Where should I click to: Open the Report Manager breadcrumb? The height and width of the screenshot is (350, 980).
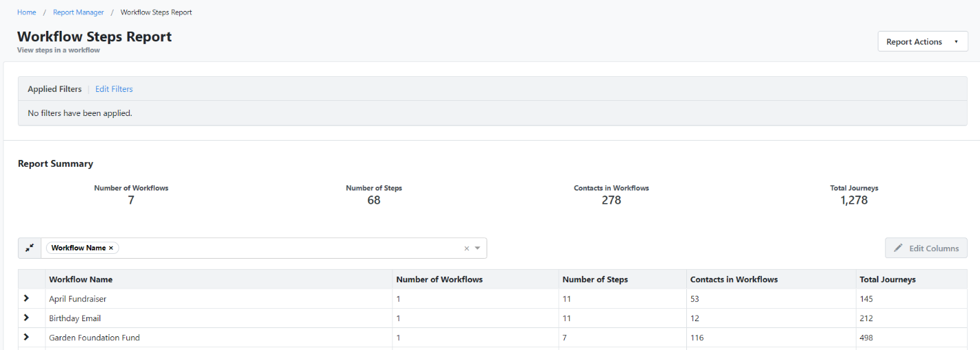(78, 12)
